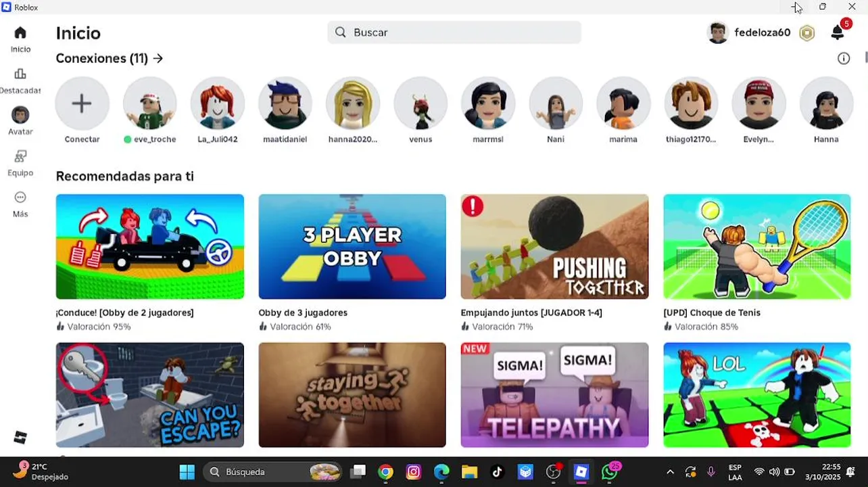Click the 'Obby de 3 jugadores' title
Viewport: 868px width, 487px height.
tap(303, 313)
